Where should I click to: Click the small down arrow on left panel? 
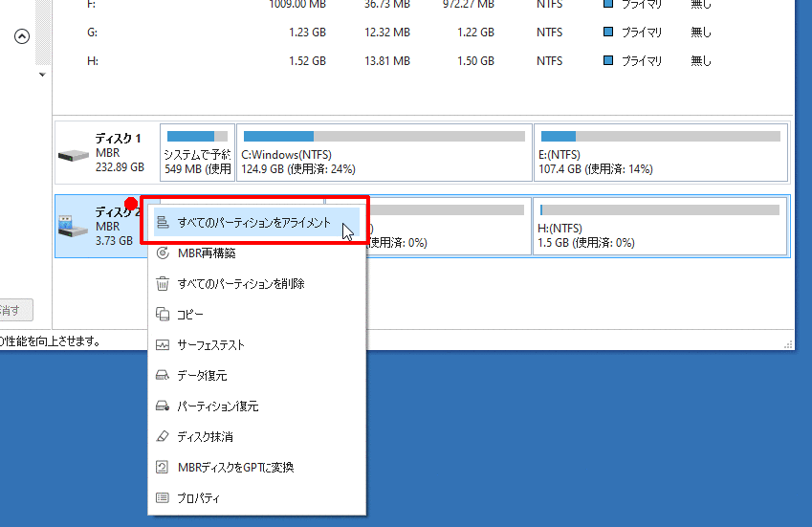(41, 75)
